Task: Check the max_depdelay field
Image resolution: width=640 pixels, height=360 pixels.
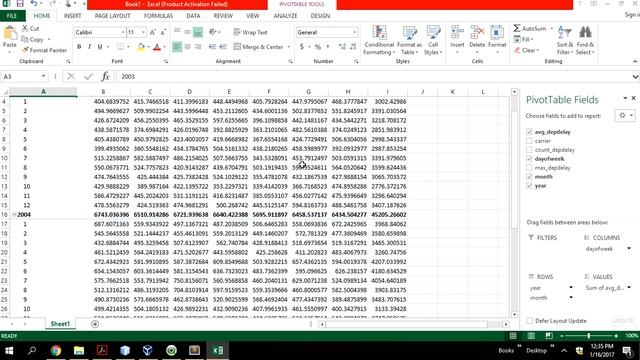Action: [x=529, y=168]
